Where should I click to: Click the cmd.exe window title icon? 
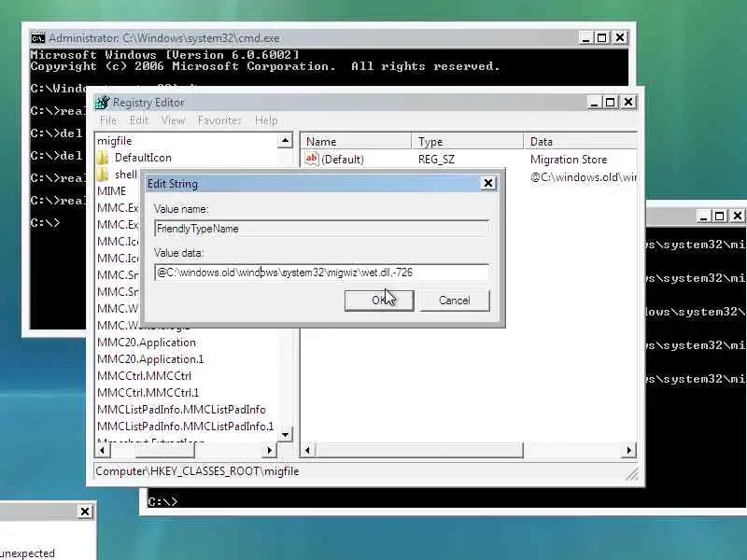coord(37,38)
